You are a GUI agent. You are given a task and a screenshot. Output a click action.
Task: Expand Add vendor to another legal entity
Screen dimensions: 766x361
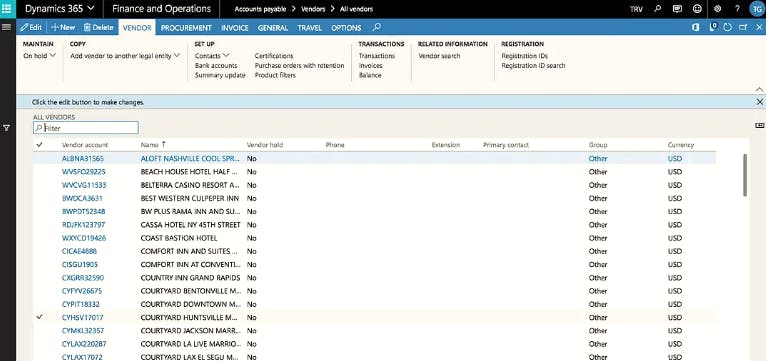[125, 56]
